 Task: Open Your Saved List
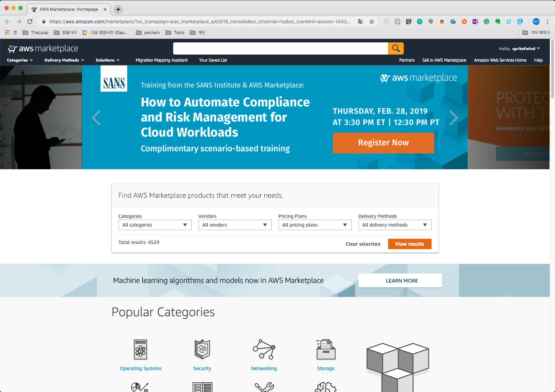point(213,60)
